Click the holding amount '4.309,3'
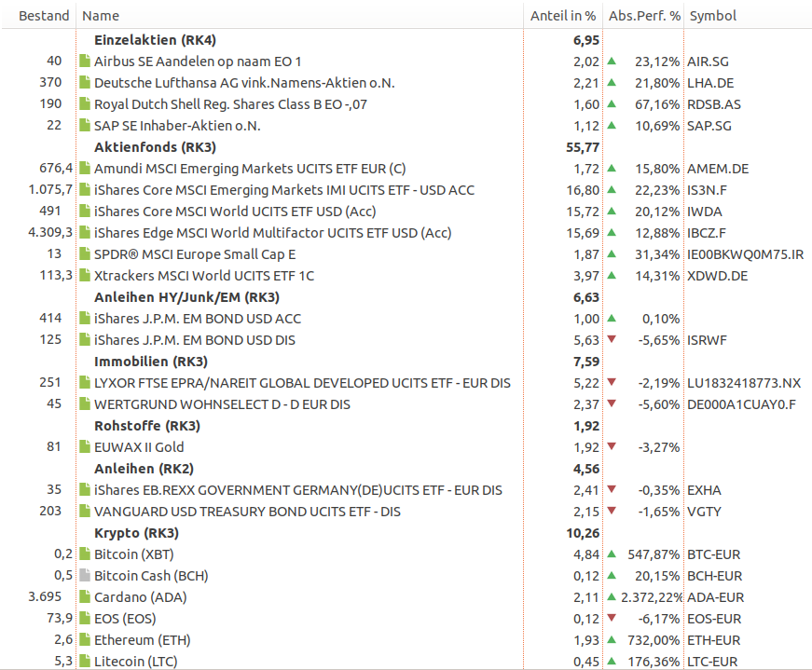Screen dimensions: 812x670 [x=50, y=232]
